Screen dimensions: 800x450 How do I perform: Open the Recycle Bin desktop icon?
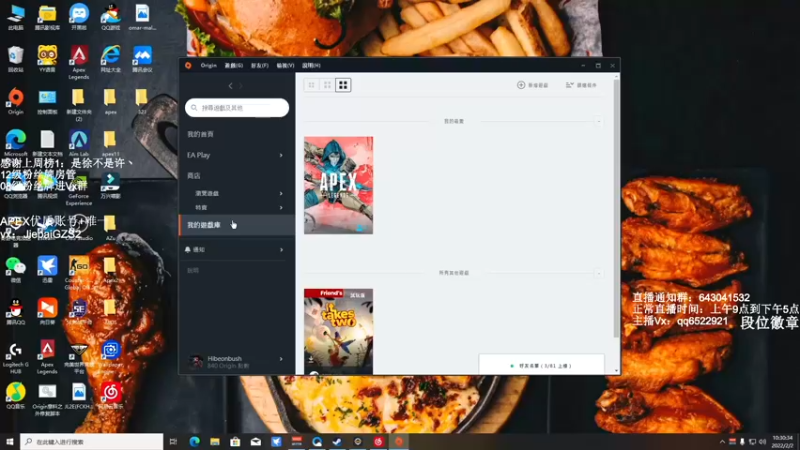pos(16,59)
